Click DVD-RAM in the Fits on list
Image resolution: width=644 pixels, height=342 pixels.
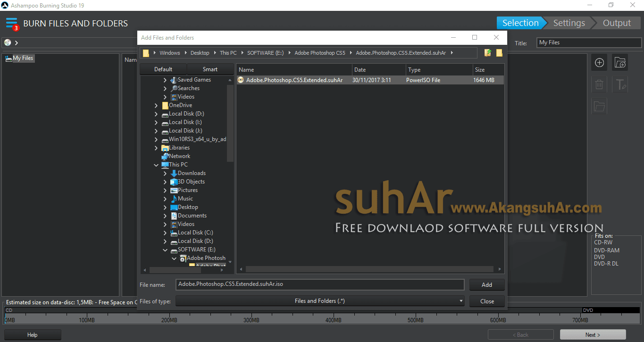click(607, 250)
